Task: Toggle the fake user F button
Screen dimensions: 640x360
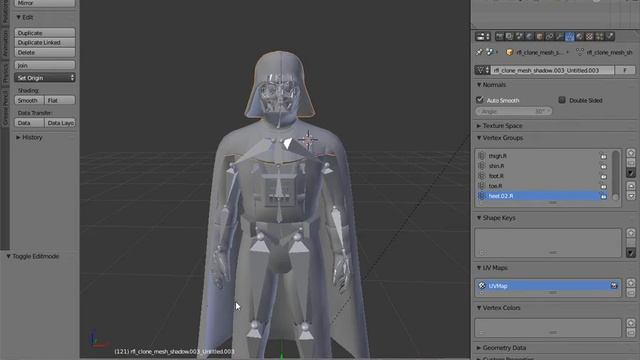Action: click(625, 70)
